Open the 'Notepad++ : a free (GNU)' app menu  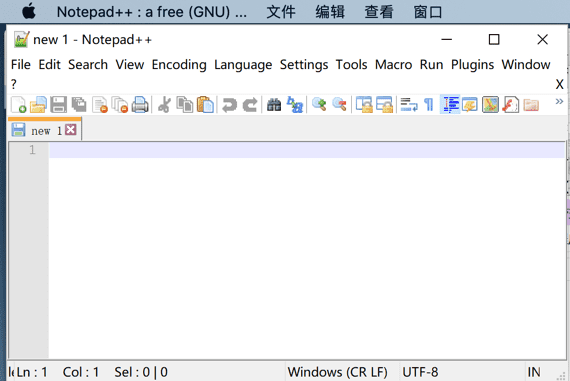point(152,12)
